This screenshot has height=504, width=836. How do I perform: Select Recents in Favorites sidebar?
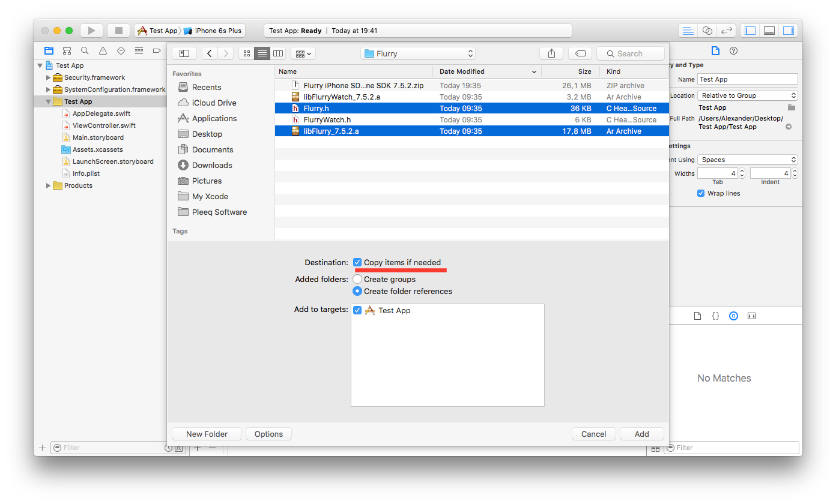207,87
